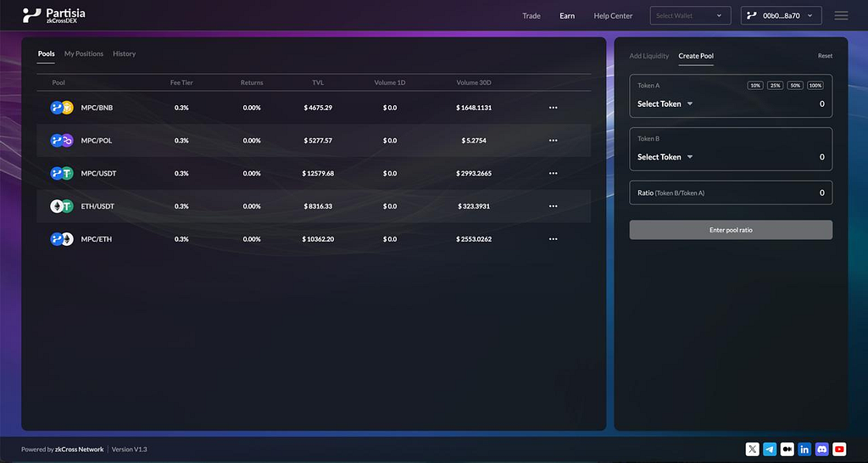
Task: Open the Medium social icon
Action: point(787,449)
